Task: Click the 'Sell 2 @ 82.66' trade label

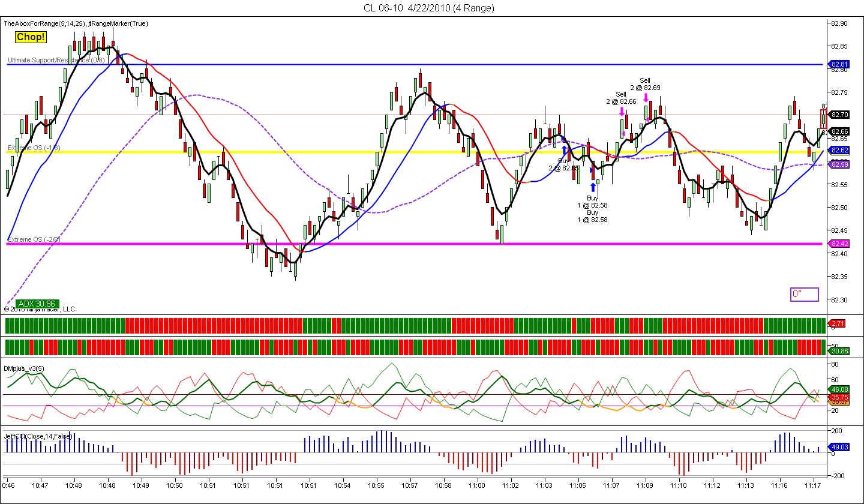Action: (621, 98)
